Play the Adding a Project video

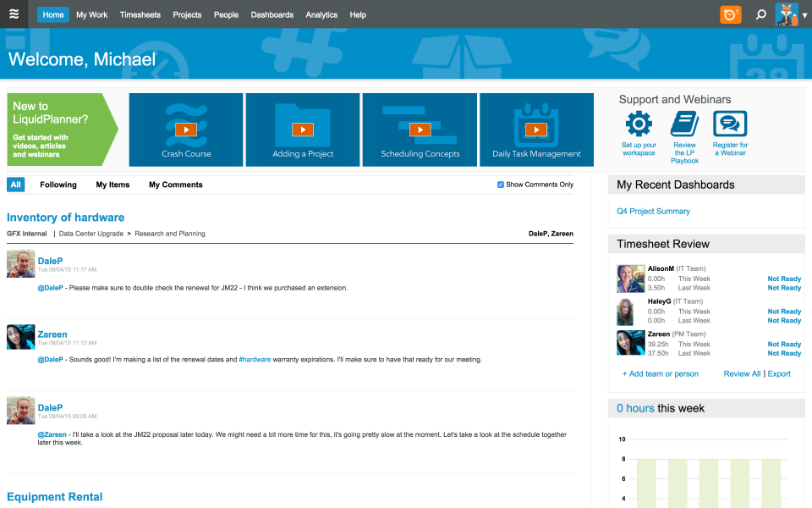[303, 130]
